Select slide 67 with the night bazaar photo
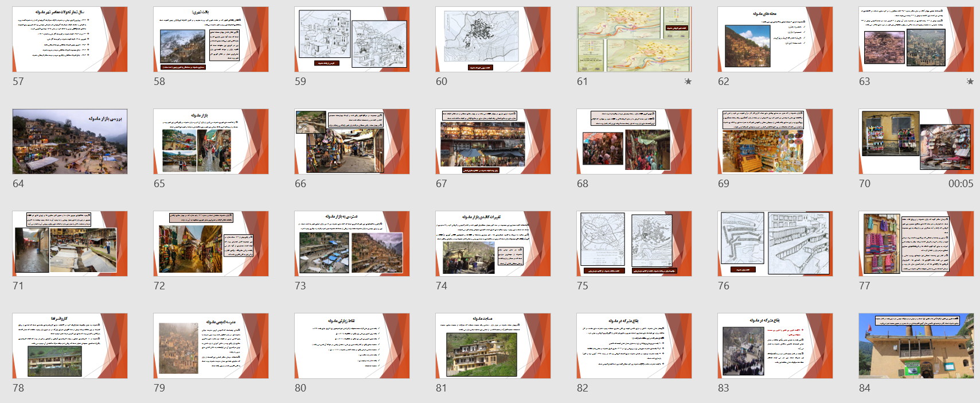The width and height of the screenshot is (980, 403). click(493, 141)
